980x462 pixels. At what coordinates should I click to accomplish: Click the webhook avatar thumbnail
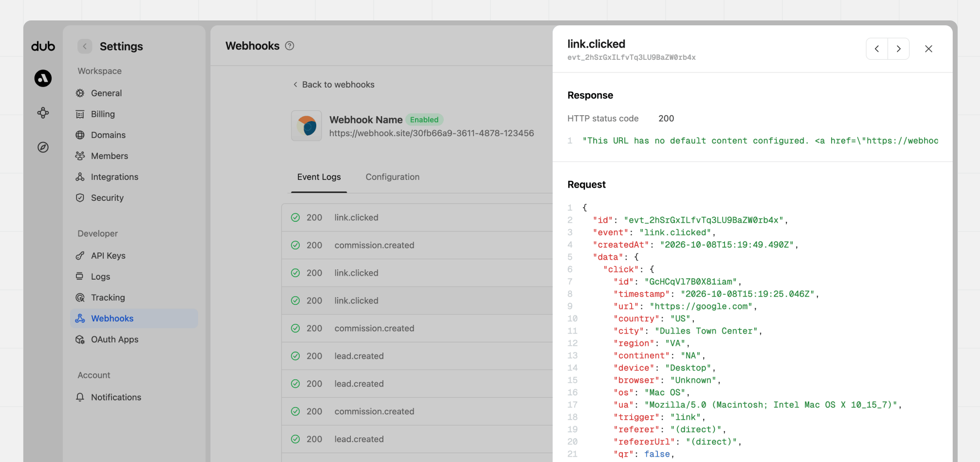[307, 125]
